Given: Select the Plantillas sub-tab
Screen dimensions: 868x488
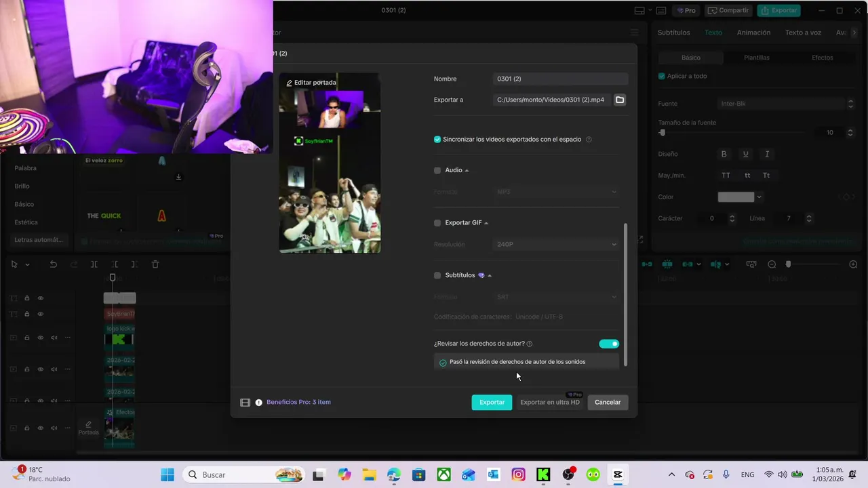Looking at the screenshot, I should pyautogui.click(x=756, y=58).
